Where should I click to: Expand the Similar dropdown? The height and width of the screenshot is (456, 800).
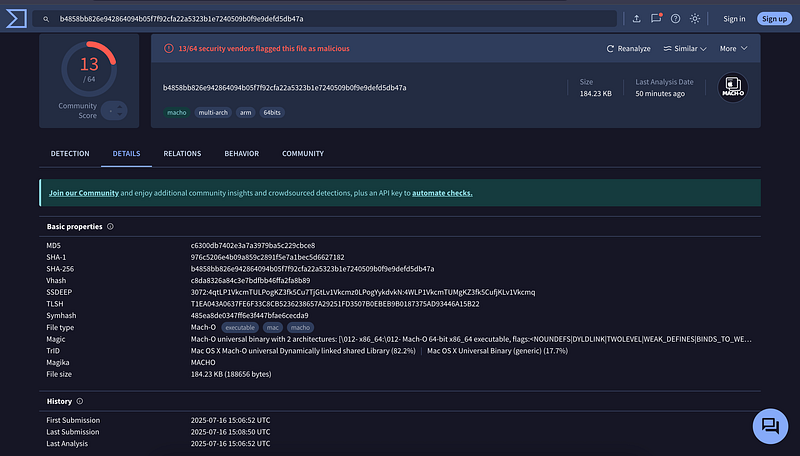pos(684,48)
